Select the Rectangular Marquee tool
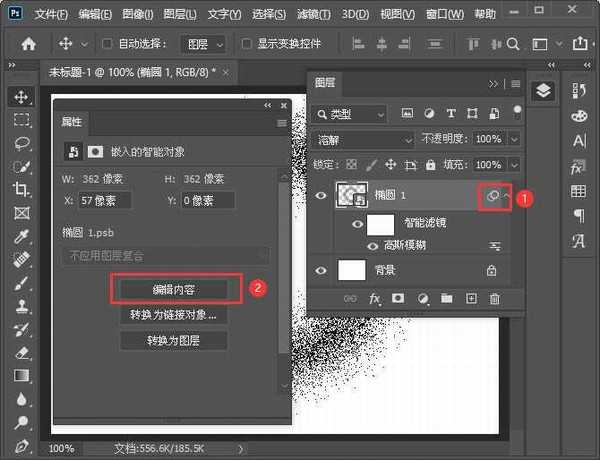 [21, 120]
